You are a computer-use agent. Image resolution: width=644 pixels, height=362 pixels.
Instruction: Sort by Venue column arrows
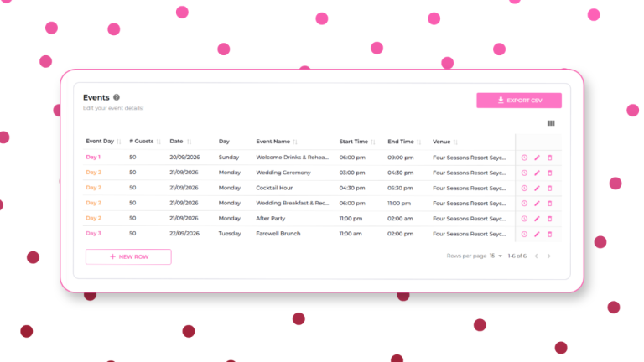[x=455, y=142]
